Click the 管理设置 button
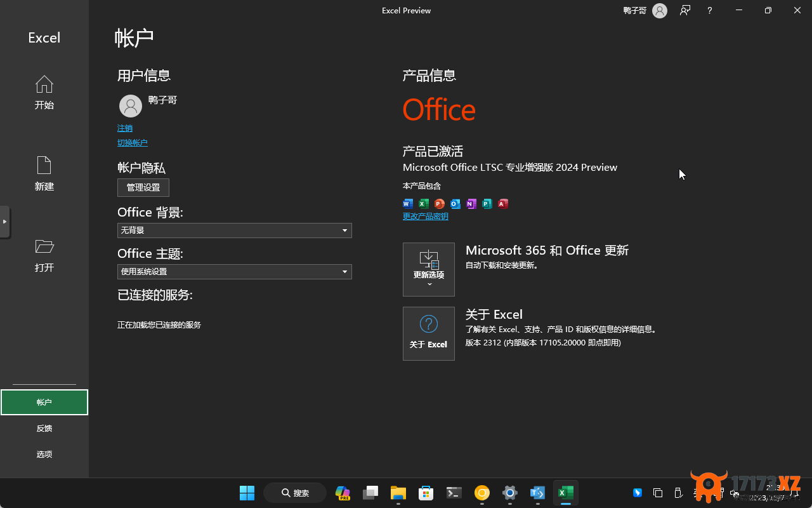Image resolution: width=812 pixels, height=508 pixels. [x=143, y=187]
